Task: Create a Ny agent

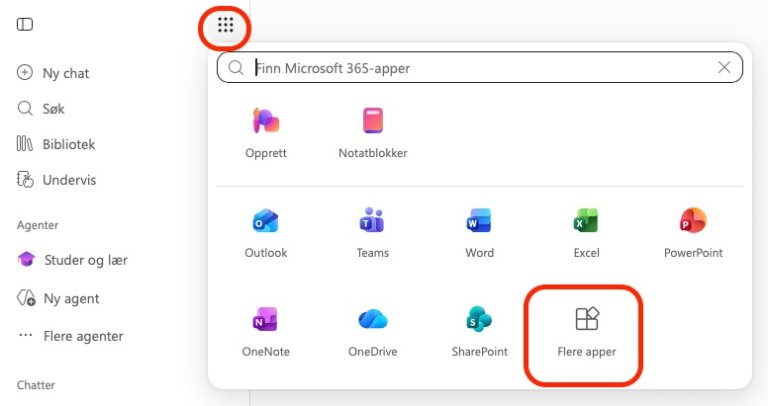Action: pos(58,298)
